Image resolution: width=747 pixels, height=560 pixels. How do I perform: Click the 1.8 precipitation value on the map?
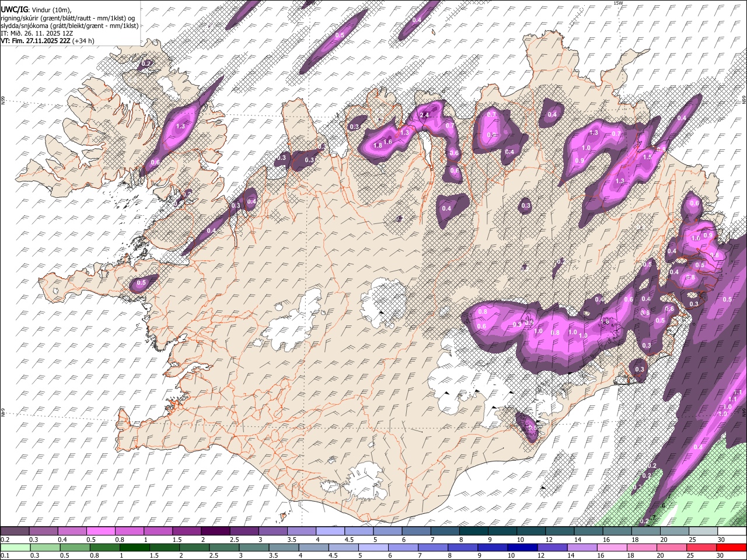coord(377,145)
